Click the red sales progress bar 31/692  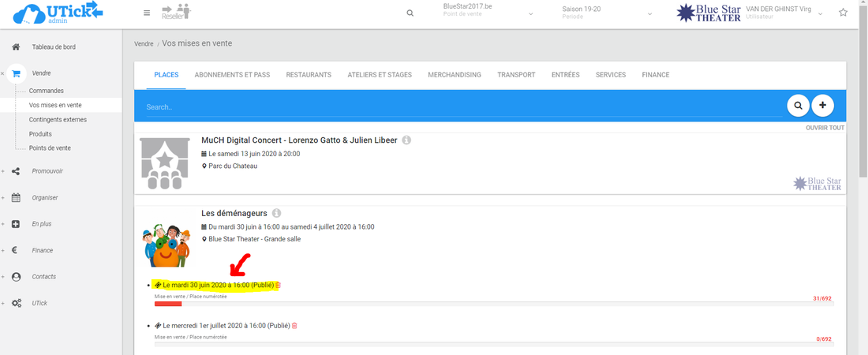click(x=168, y=304)
